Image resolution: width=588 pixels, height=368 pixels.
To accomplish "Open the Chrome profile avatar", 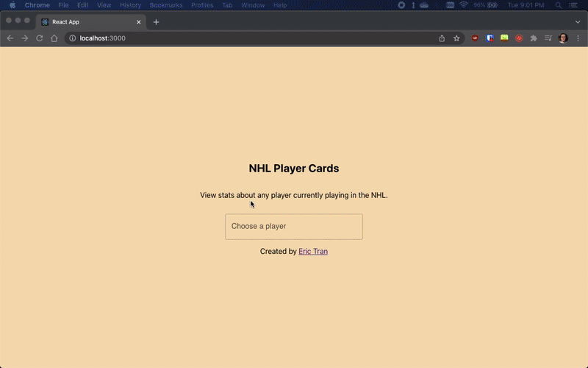I will coord(563,38).
